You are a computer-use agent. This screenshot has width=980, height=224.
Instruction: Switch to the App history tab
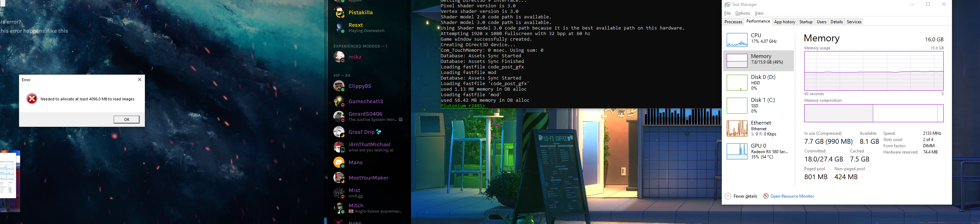click(x=785, y=22)
